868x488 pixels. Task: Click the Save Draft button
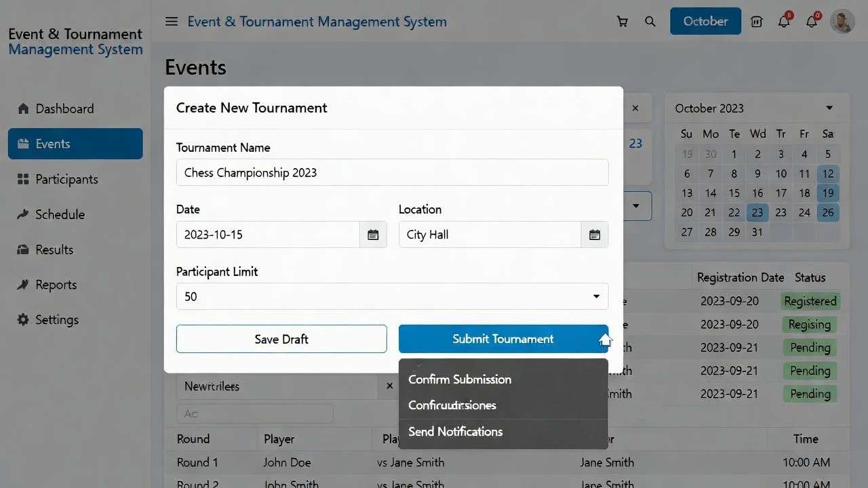click(x=281, y=339)
